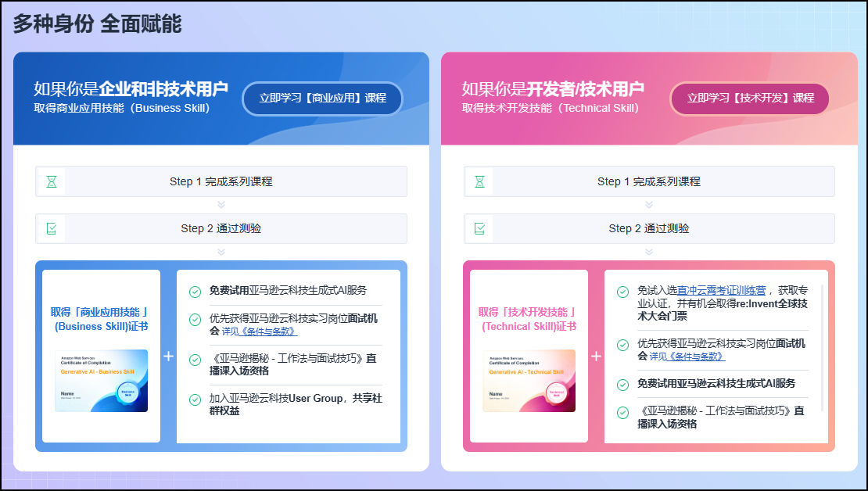Click the 多种身份 全面赋能 title

98,23
